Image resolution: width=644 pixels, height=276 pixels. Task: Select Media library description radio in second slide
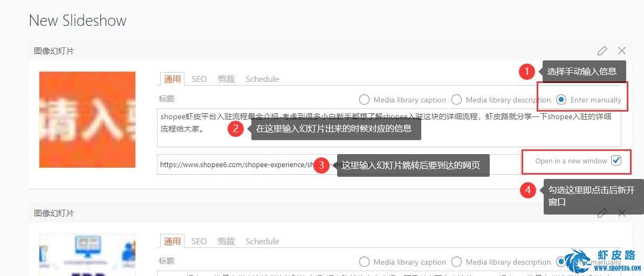coord(456,262)
